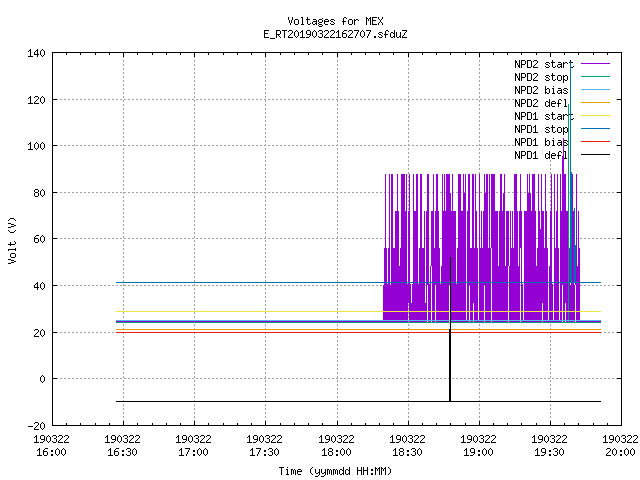Click the light blue NPD2 bias legend line
640x480 pixels.
coord(595,90)
